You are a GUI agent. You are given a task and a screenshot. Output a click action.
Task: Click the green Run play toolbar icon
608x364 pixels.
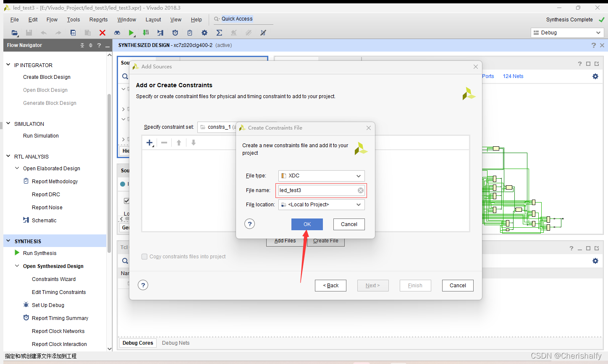pos(131,33)
